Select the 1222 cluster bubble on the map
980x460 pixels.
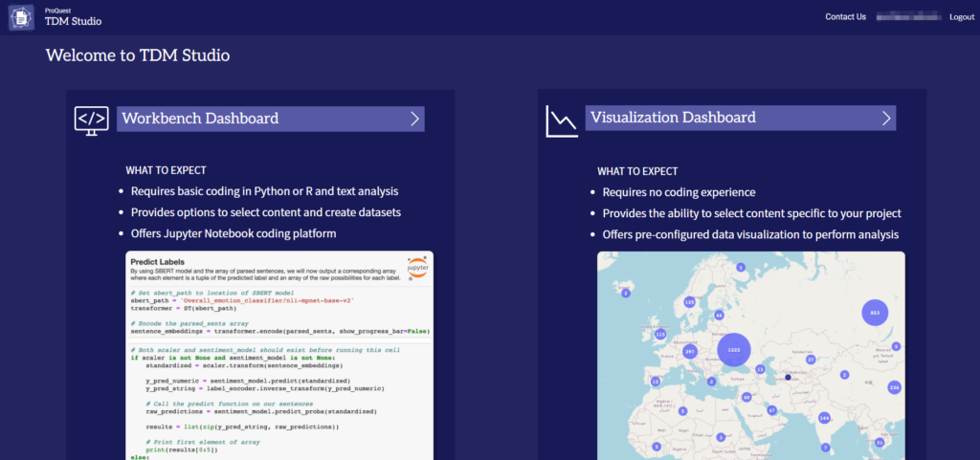[734, 350]
